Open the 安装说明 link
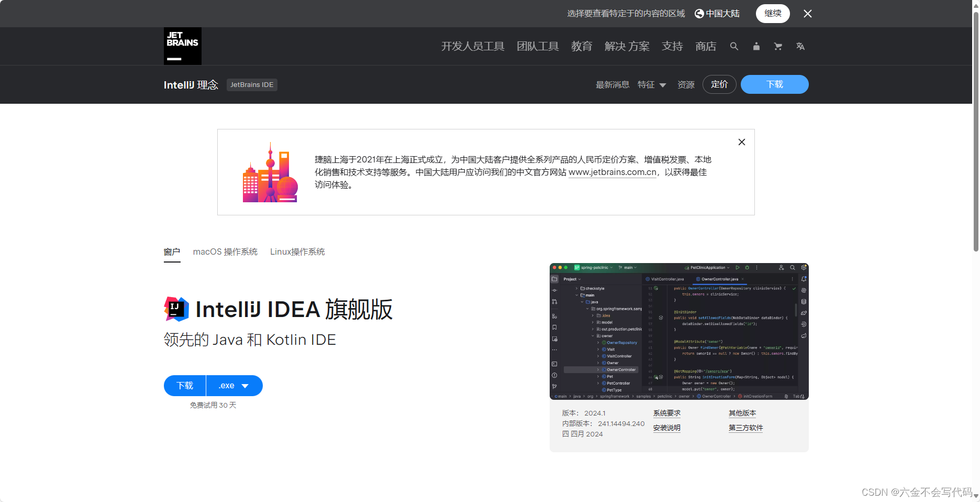980x502 pixels. pyautogui.click(x=666, y=428)
